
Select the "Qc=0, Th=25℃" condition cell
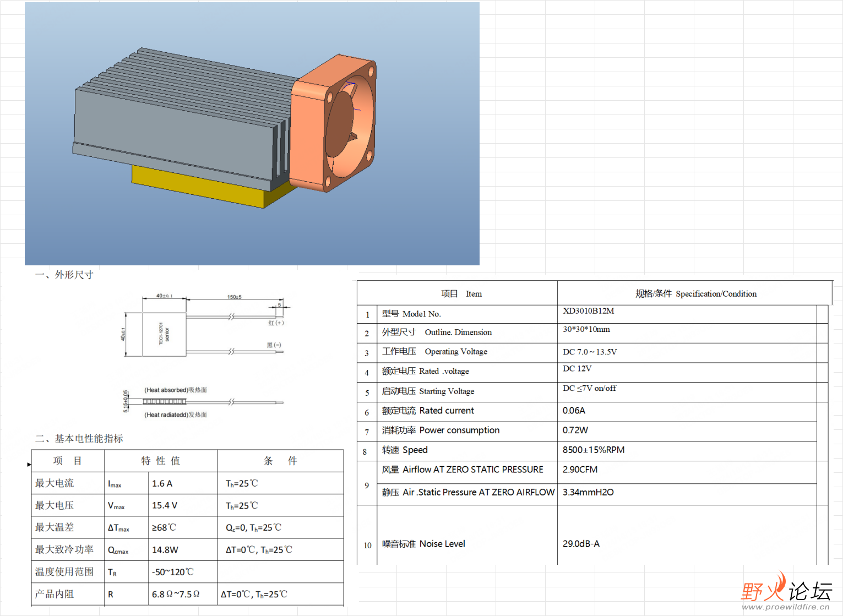(x=281, y=527)
